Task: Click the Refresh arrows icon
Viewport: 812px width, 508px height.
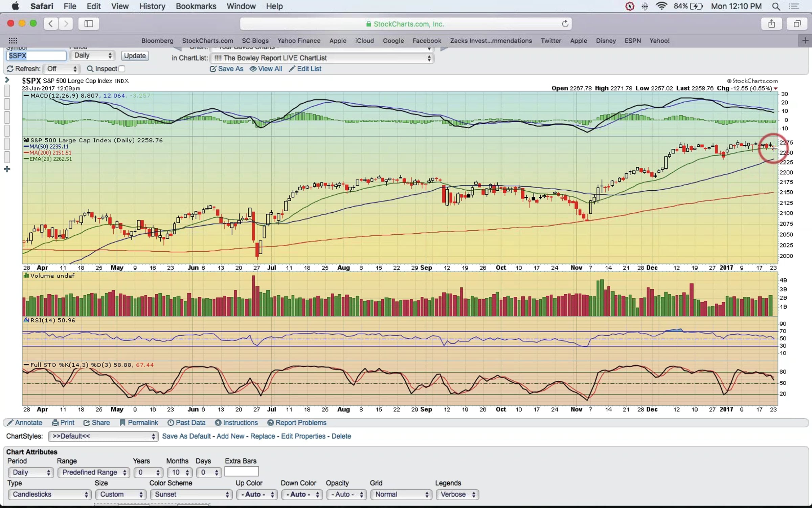Action: (x=10, y=69)
